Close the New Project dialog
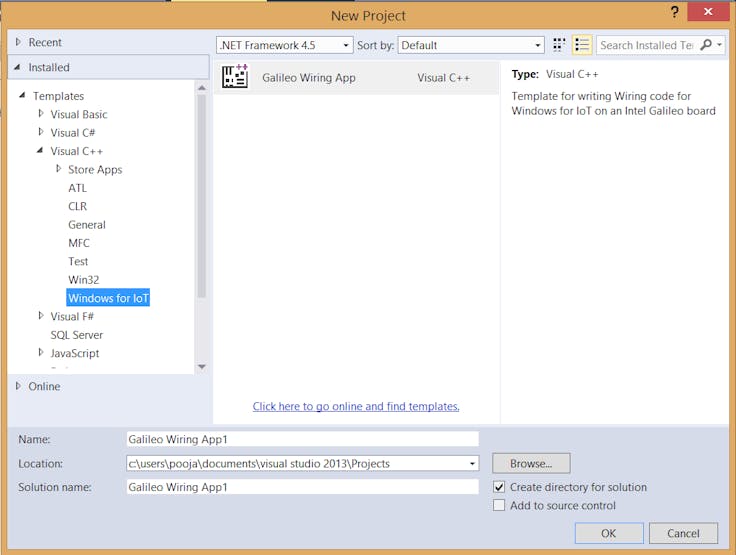The width and height of the screenshot is (736, 555). (x=708, y=11)
